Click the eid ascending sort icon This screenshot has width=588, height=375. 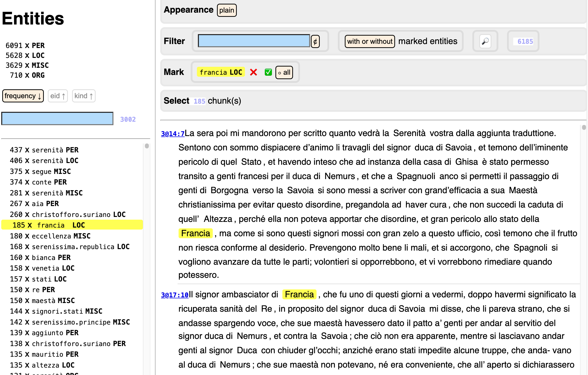(x=57, y=95)
